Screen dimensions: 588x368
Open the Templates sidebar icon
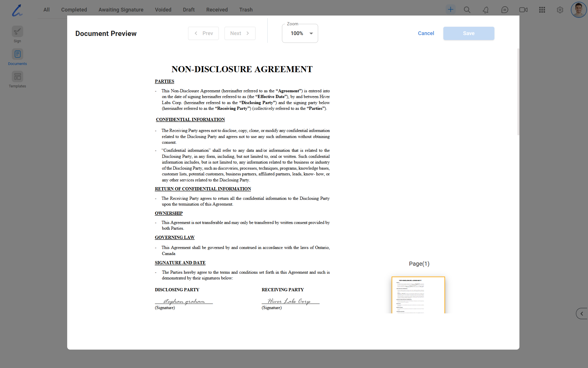pyautogui.click(x=17, y=77)
